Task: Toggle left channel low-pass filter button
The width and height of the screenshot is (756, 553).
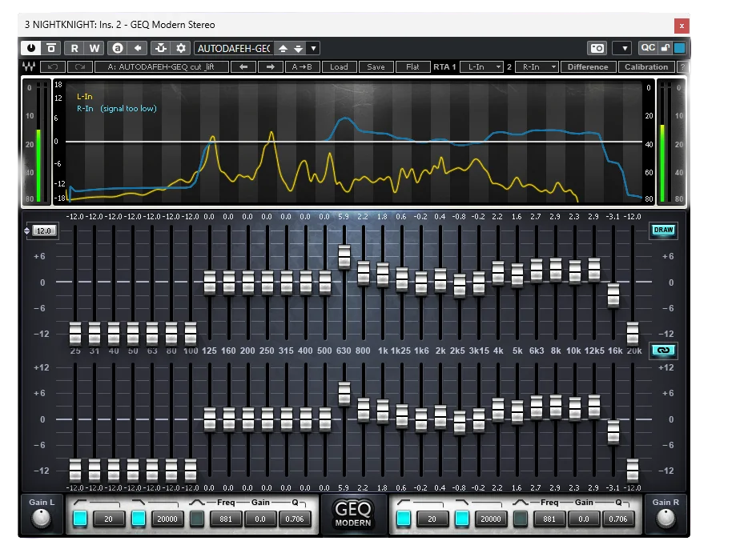Action: click(139, 519)
